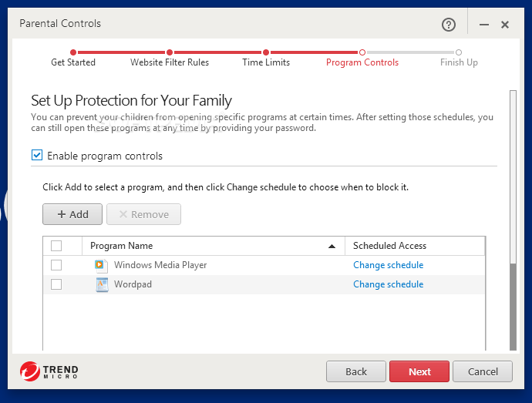This screenshot has height=403, width=532.
Task: Click the Windows Media Player program icon
Action: pos(101,265)
